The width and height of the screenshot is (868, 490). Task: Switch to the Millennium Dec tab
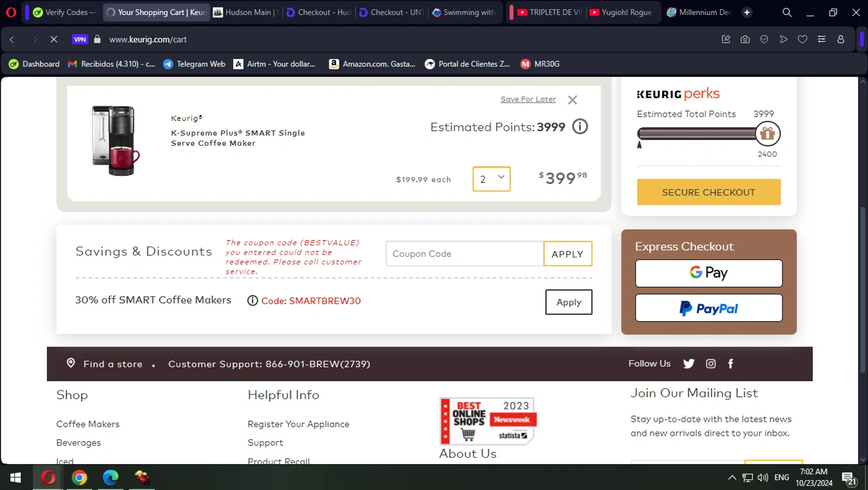pyautogui.click(x=699, y=12)
